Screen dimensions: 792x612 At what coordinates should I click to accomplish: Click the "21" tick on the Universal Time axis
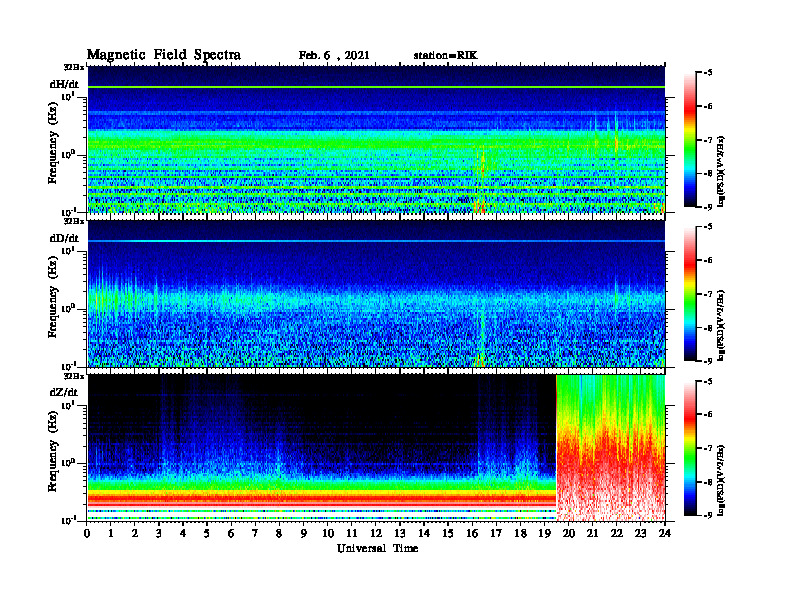592,533
